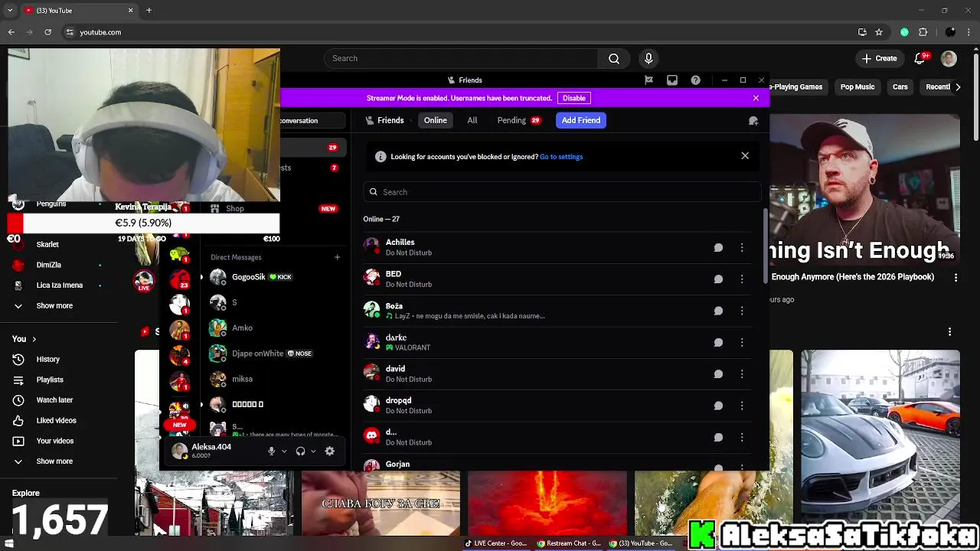Expand headphone output options arrow
980x551 pixels.
(313, 452)
